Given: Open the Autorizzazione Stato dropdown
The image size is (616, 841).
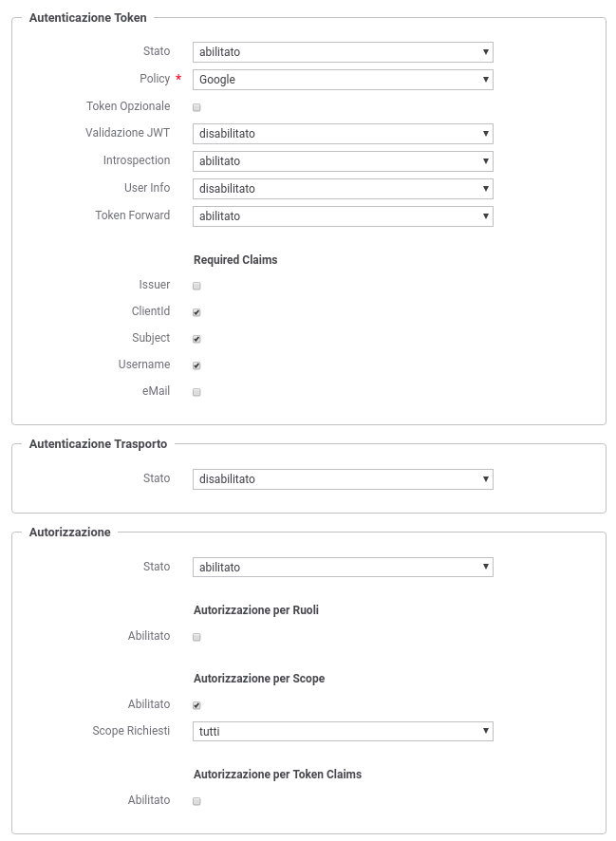Looking at the screenshot, I should pos(343,567).
